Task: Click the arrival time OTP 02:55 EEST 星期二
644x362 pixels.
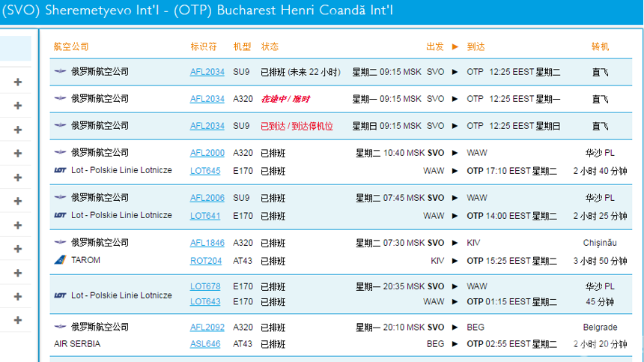Action: (x=511, y=344)
